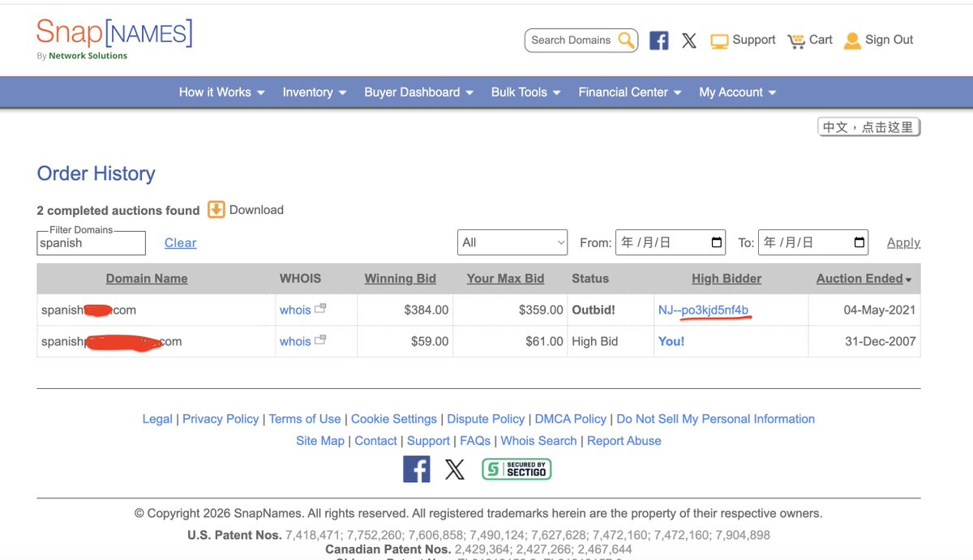Open the FAQs link

475,441
